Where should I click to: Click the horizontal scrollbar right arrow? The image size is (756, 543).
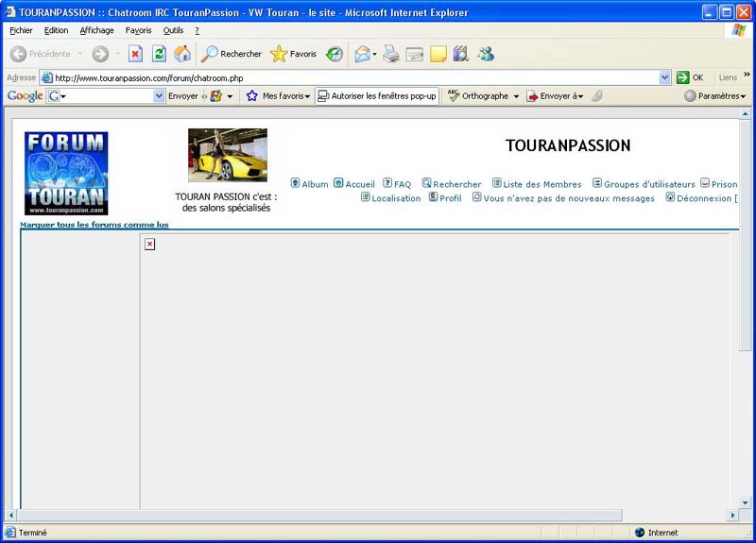coord(733,515)
